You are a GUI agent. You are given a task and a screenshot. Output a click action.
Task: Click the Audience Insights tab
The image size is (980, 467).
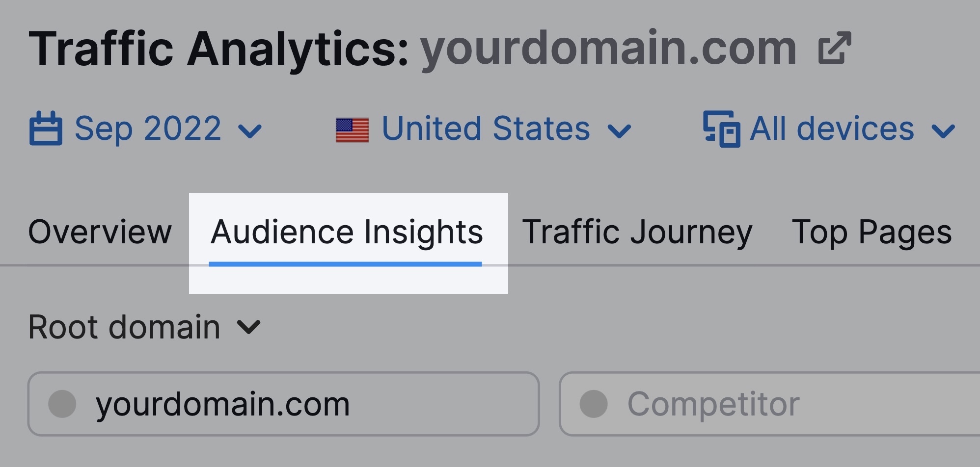[346, 231]
